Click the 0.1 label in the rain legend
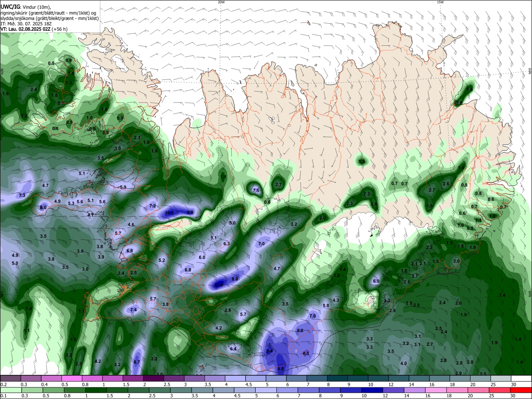532x399 pixels. (4, 396)
